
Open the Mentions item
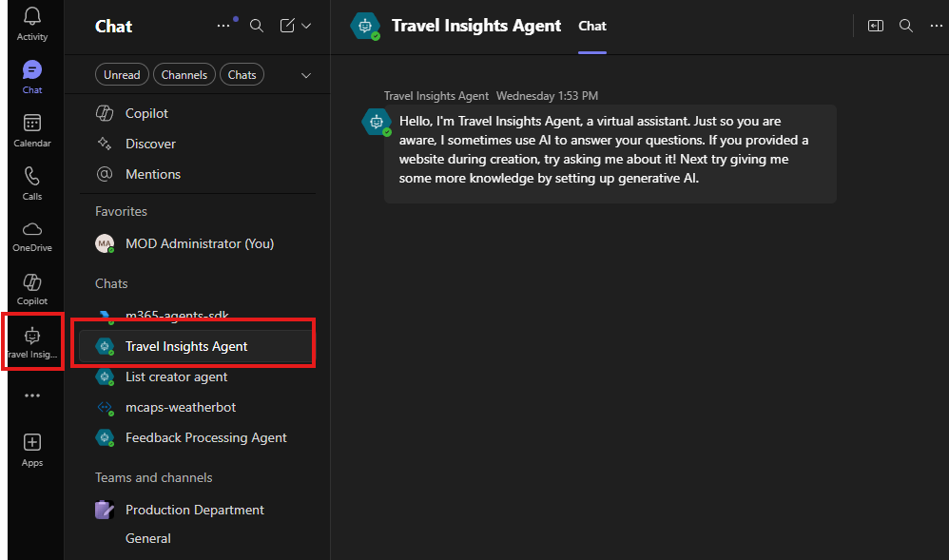[x=198, y=174]
